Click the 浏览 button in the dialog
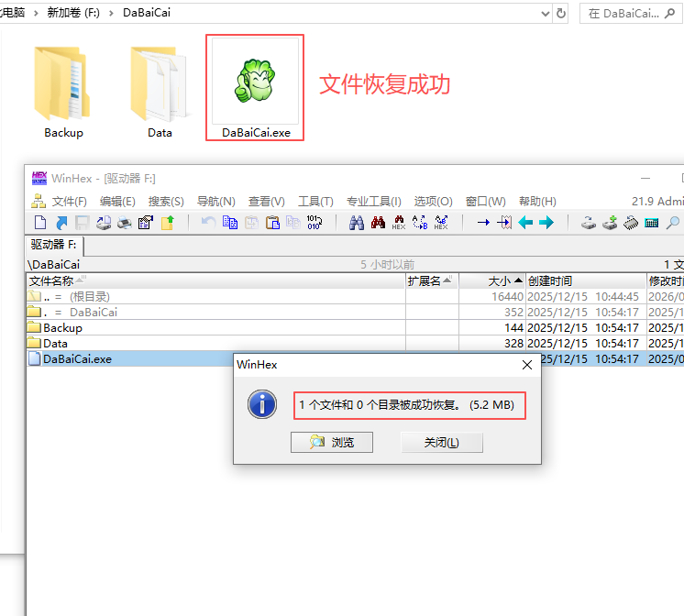Screen dimensions: 684x616 (332, 443)
